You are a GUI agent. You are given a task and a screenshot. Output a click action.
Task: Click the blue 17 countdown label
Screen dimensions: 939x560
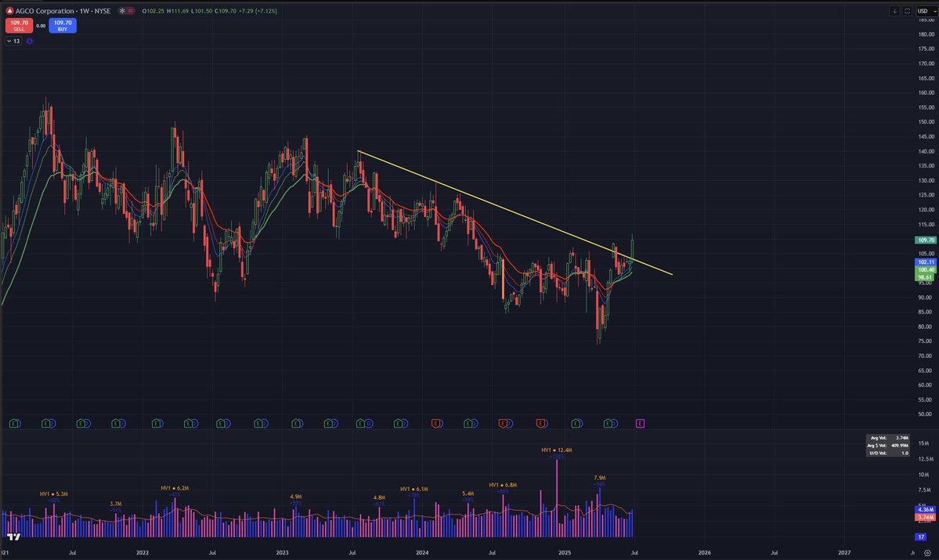coord(921,537)
